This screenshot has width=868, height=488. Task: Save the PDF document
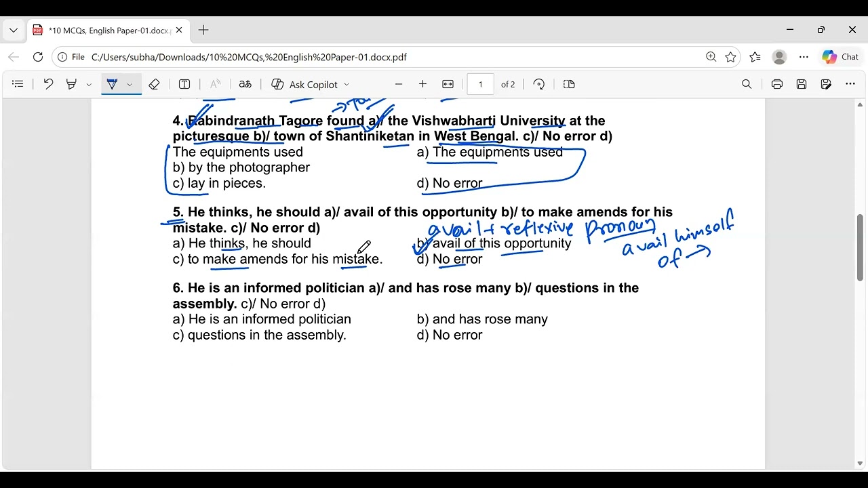[802, 84]
